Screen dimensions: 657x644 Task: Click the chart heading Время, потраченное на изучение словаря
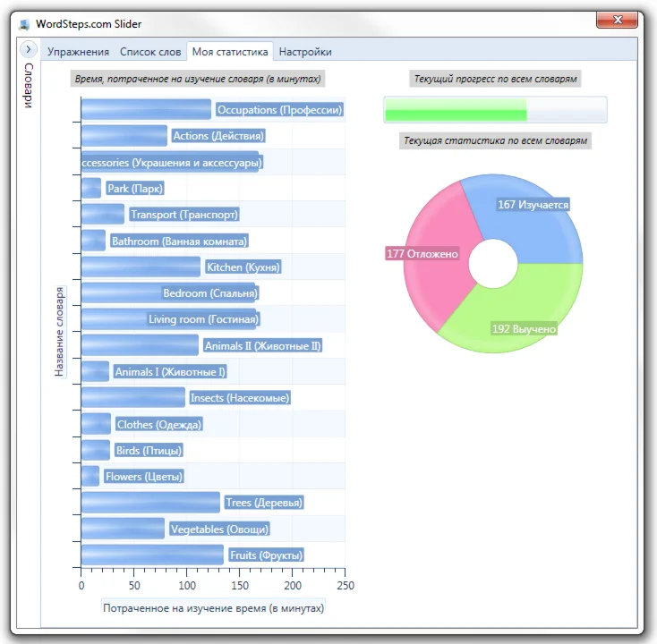pos(198,79)
